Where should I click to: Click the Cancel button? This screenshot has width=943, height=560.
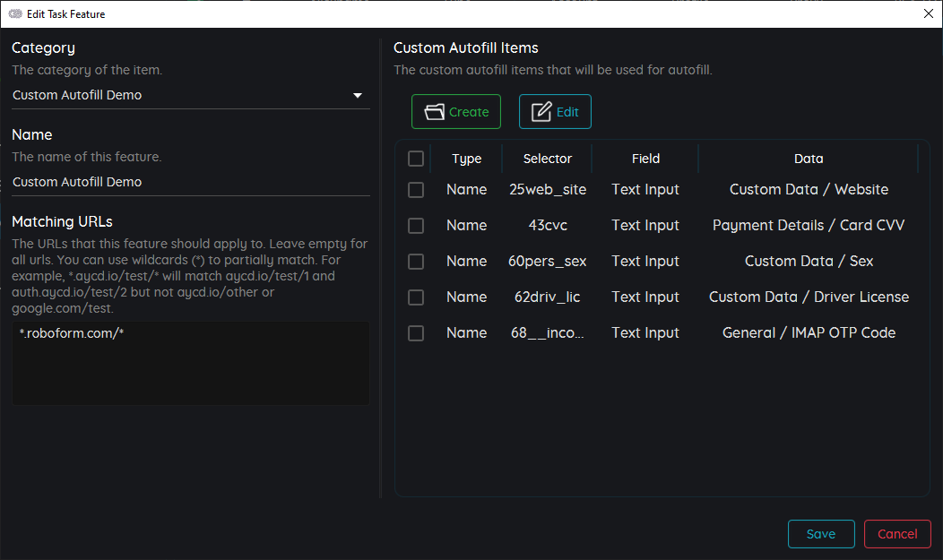click(x=897, y=533)
